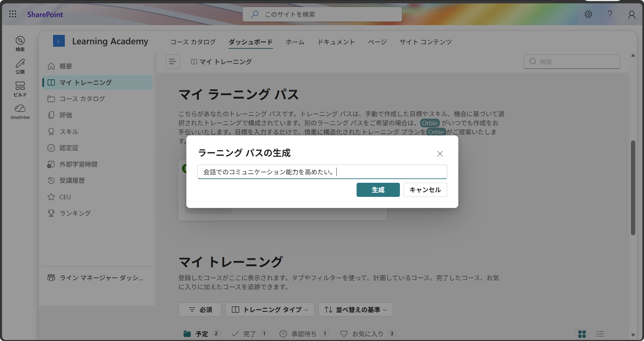
Task: Open 受講履歴 in the sidebar
Action: point(97,180)
